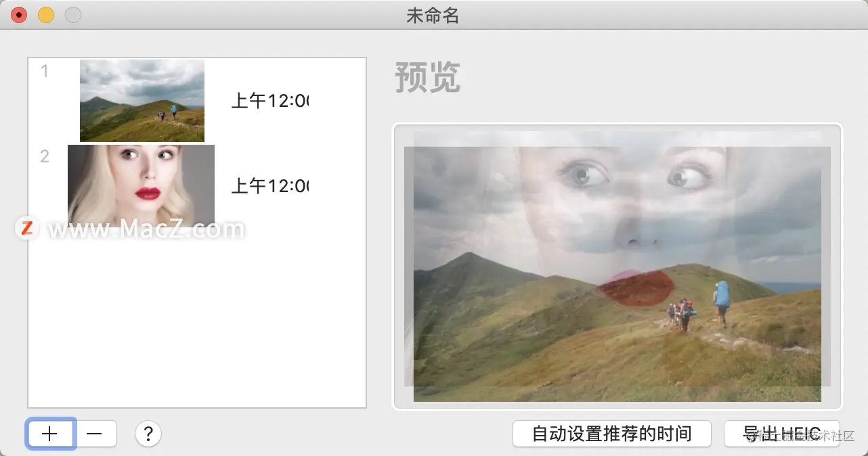Click the 预览 heading label

[428, 78]
